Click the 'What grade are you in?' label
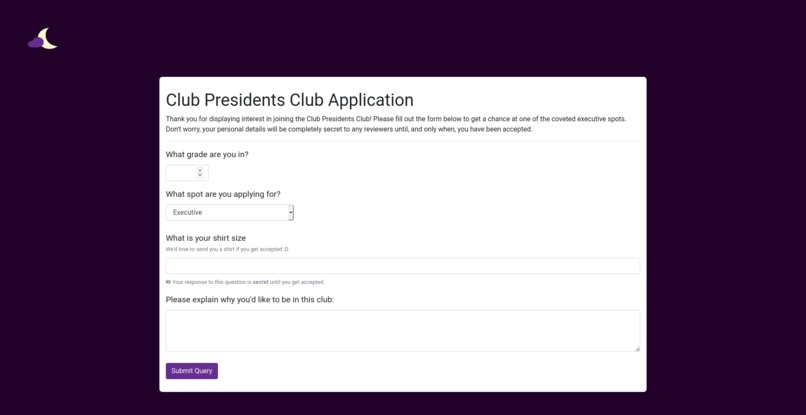The height and width of the screenshot is (415, 806). click(207, 154)
